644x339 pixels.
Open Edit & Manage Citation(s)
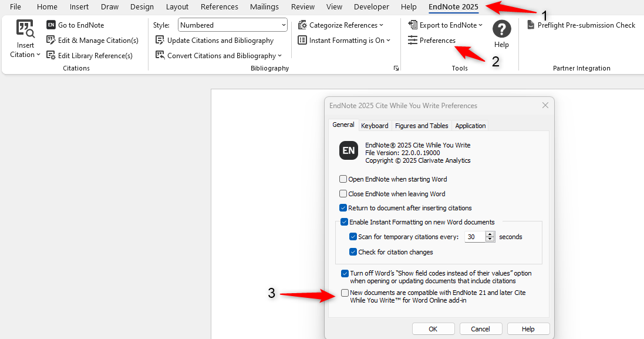coord(92,40)
